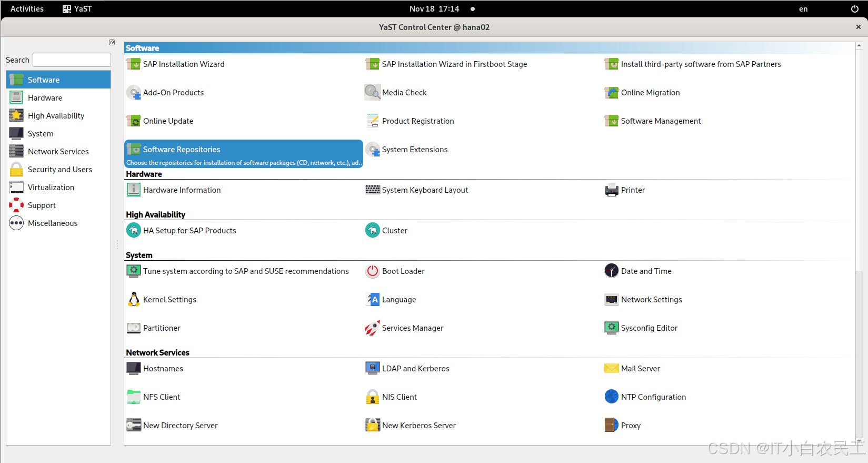Open the LDAP and Kerberos icon
868x463 pixels.
373,369
